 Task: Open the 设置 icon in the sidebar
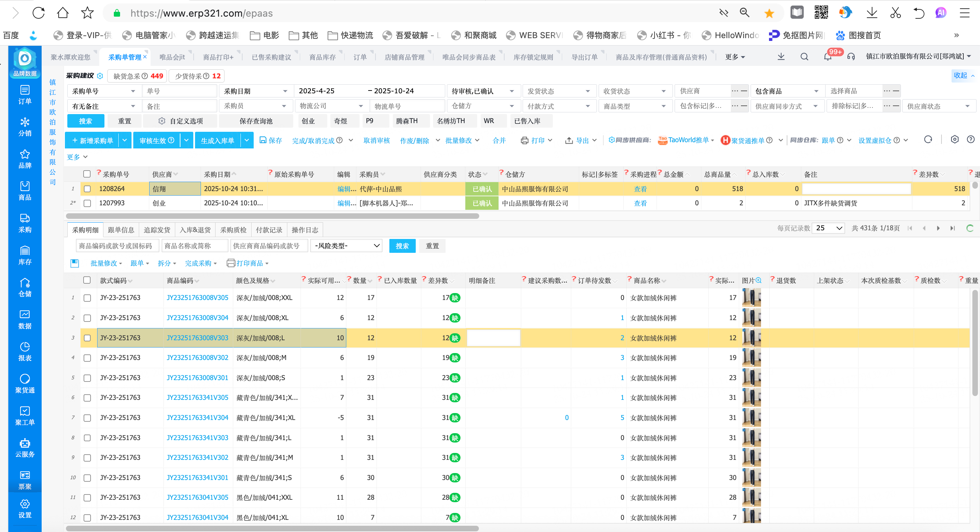25,508
